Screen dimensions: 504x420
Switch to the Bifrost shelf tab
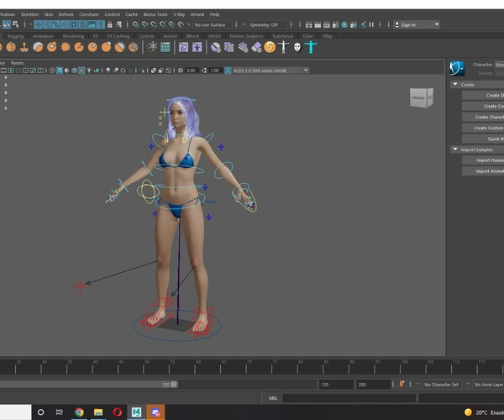(192, 36)
